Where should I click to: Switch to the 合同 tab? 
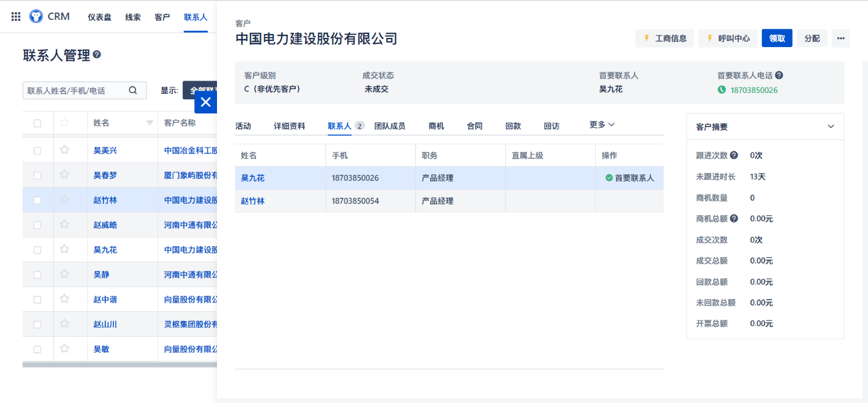[x=474, y=126]
